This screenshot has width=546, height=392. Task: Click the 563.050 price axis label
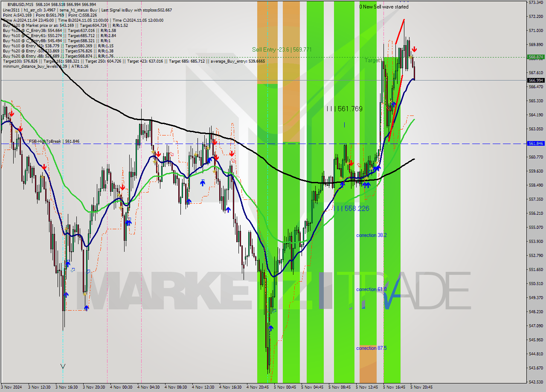[536, 129]
